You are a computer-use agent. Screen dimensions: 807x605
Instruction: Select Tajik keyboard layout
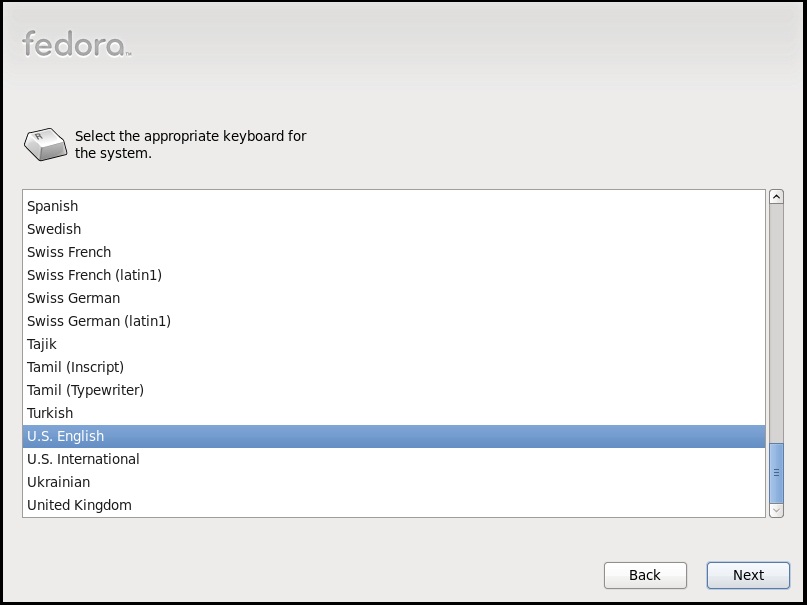pyautogui.click(x=394, y=344)
